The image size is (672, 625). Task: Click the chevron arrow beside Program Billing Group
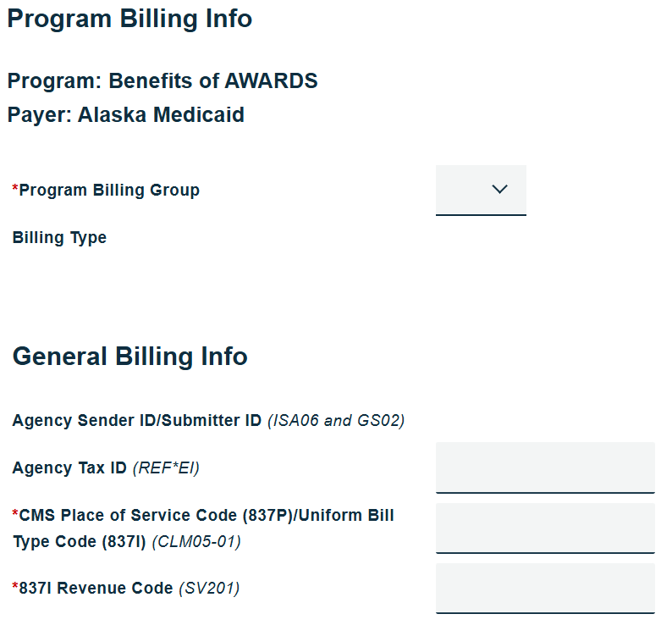pos(499,190)
